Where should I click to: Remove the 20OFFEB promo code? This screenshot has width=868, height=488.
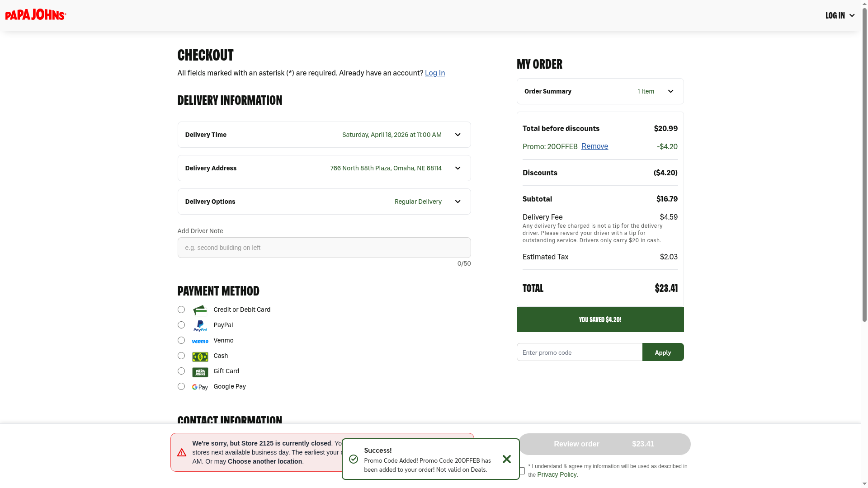(x=594, y=146)
